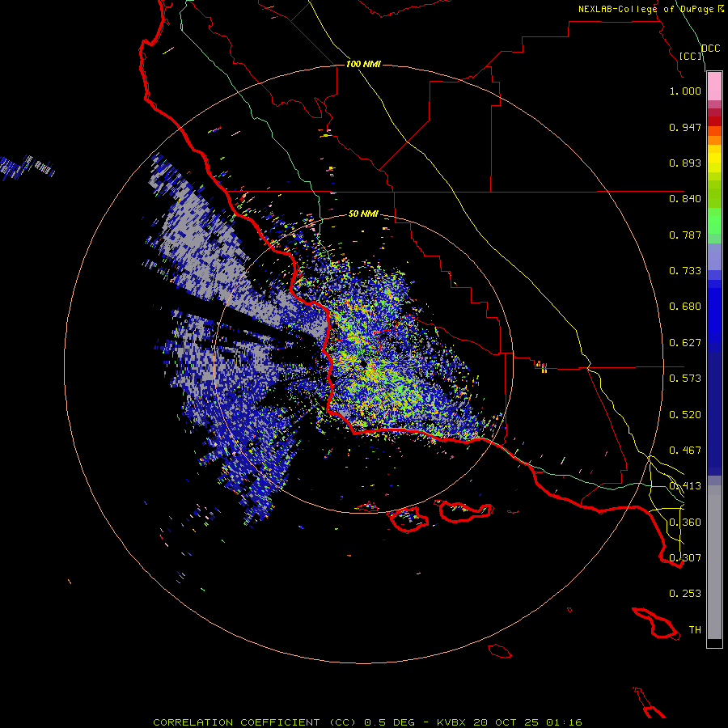This screenshot has width=728, height=728.
Task: Select the 0.360 legend value
Action: [x=685, y=523]
